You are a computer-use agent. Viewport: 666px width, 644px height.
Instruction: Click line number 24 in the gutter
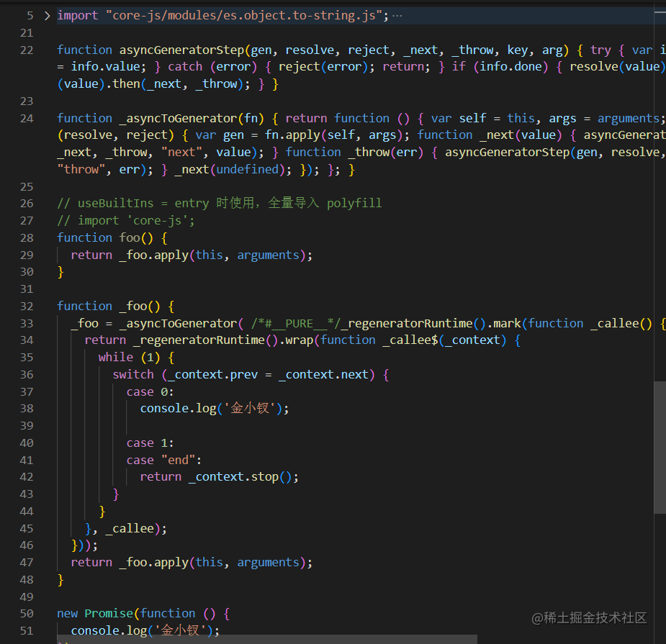coord(27,119)
